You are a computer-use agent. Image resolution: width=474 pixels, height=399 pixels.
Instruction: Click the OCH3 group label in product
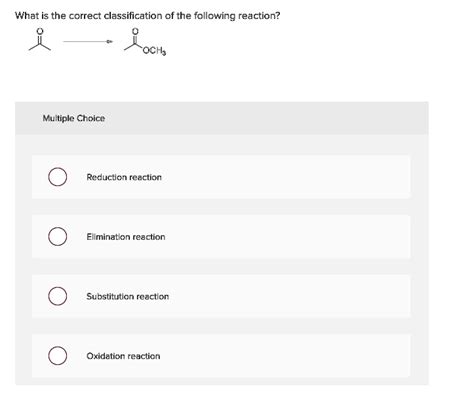click(x=155, y=51)
